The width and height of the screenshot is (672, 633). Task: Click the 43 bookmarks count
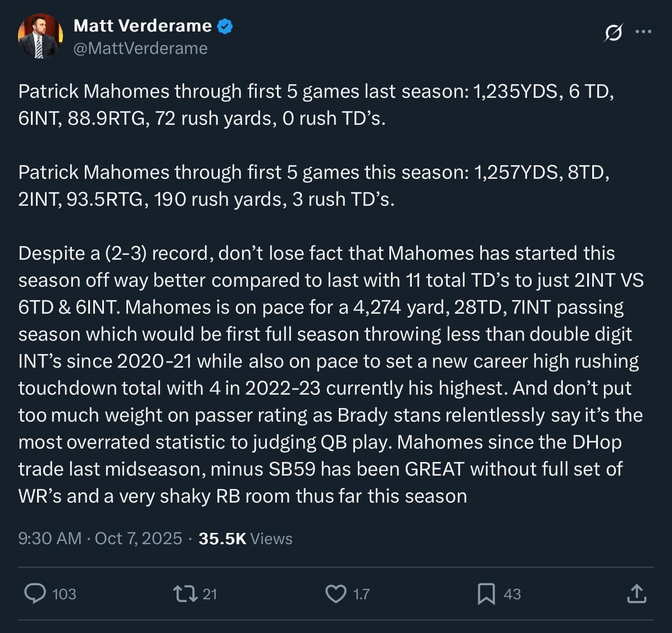click(x=512, y=594)
